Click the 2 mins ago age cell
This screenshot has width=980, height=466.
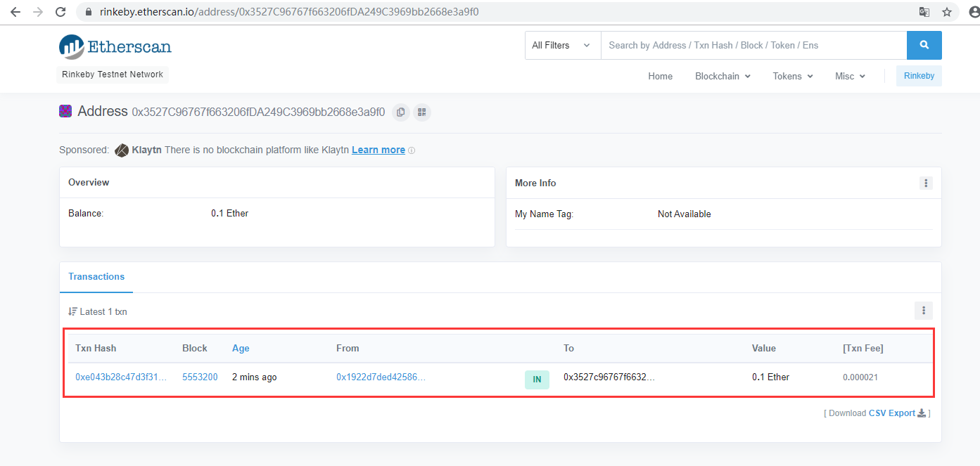coord(254,377)
